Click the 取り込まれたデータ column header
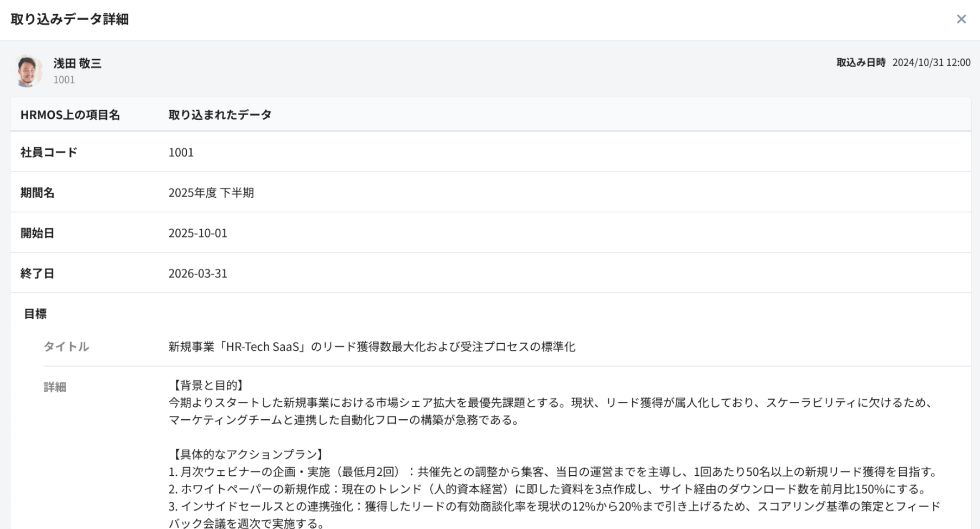This screenshot has height=529, width=980. pyautogui.click(x=220, y=115)
